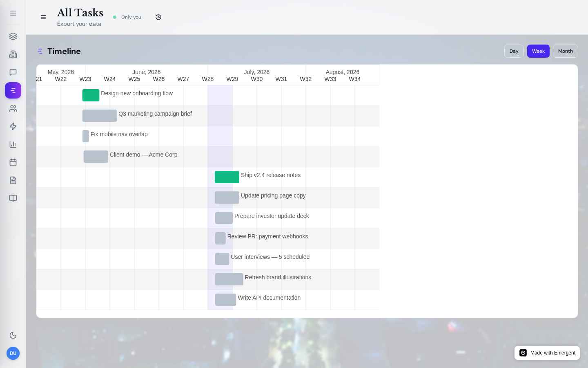Click the 'Design new onboarding flow' label
588x368 pixels.
(x=137, y=93)
